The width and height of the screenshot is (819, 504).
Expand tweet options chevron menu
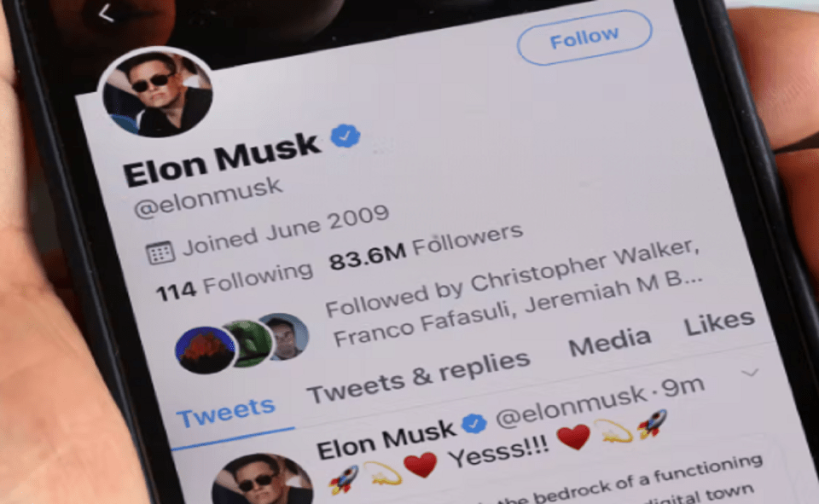[x=750, y=373]
